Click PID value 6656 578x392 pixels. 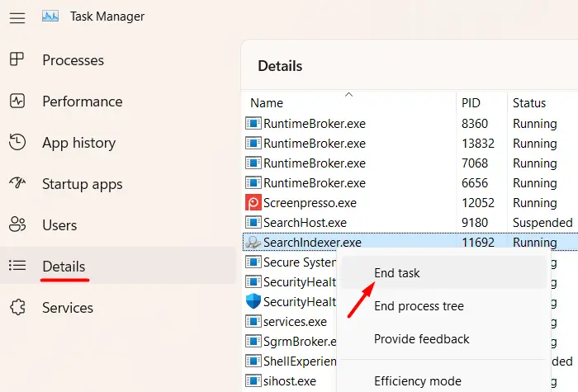point(475,183)
